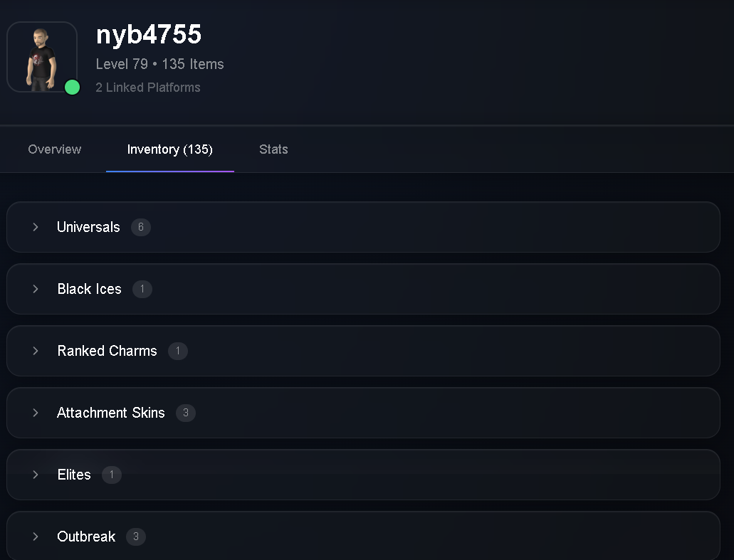Click the Attachment Skins count badge 3
Screen dimensions: 734x560
tap(186, 413)
